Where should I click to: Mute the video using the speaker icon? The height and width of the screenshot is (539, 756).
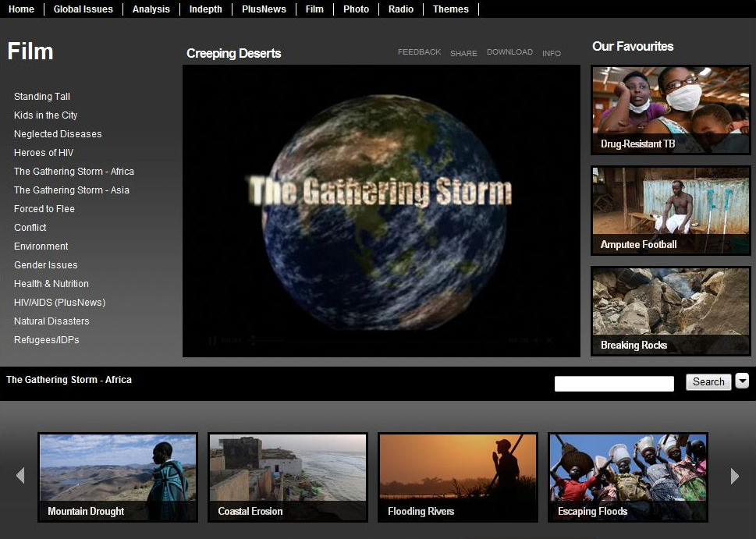pos(535,341)
